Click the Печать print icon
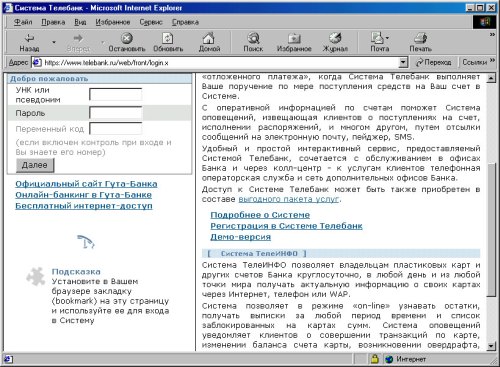 420,38
